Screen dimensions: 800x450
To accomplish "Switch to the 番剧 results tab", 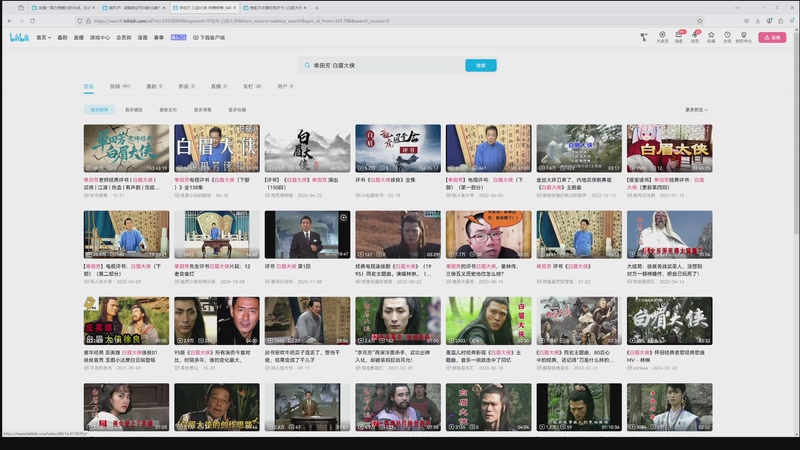I will click(x=155, y=87).
